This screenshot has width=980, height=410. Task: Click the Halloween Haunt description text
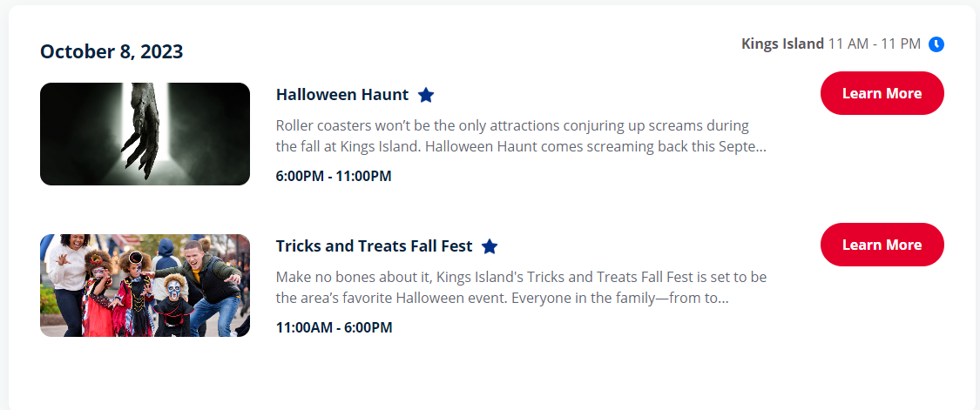521,137
